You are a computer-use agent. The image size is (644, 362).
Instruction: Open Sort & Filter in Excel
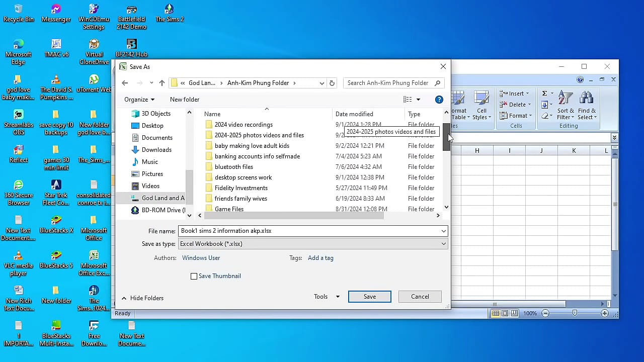pyautogui.click(x=566, y=106)
